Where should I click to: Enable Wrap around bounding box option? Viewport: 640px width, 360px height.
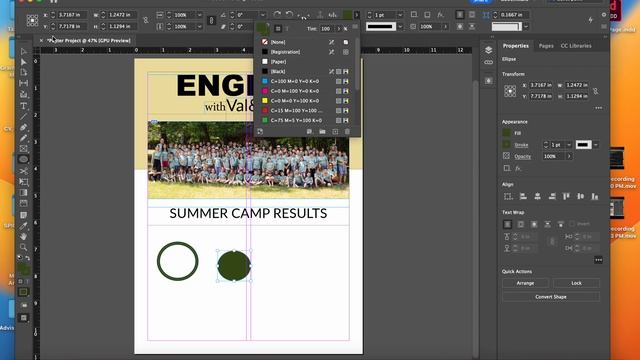(x=520, y=224)
